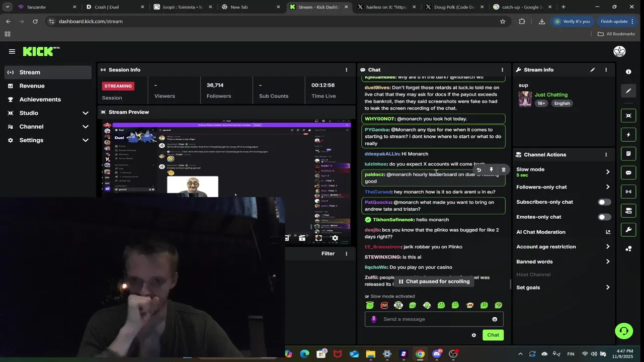Bookmark this page with star icon

502,22
